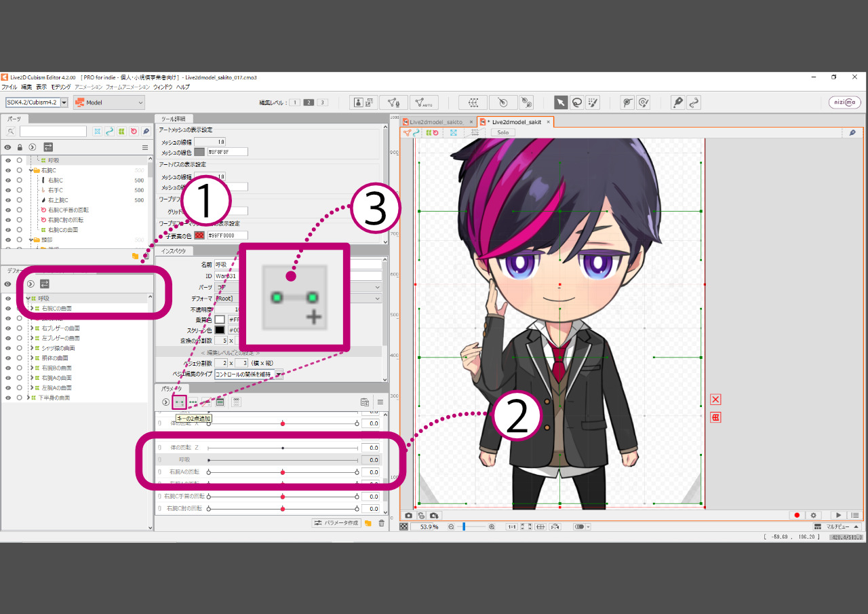The width and height of the screenshot is (868, 614).
Task: Open the parameter panel hamburger menu
Action: [380, 402]
